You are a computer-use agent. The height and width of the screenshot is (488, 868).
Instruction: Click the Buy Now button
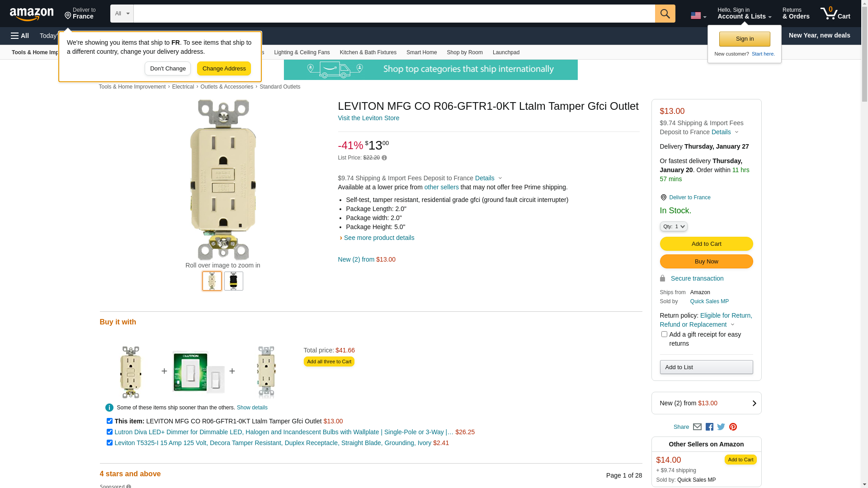706,262
